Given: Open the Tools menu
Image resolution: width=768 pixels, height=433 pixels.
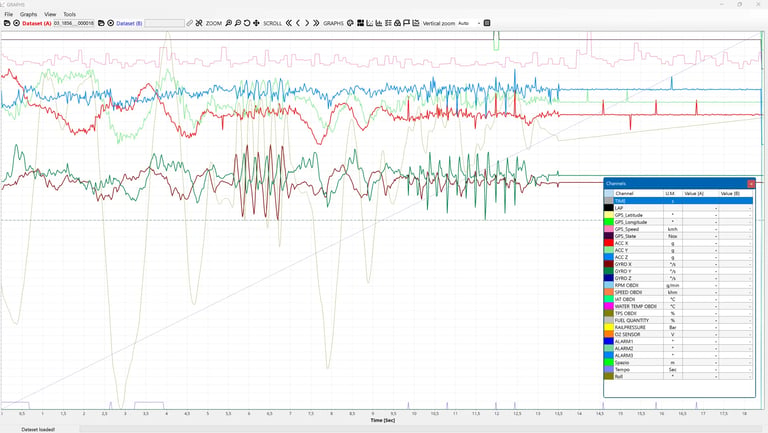Looking at the screenshot, I should 70,14.
